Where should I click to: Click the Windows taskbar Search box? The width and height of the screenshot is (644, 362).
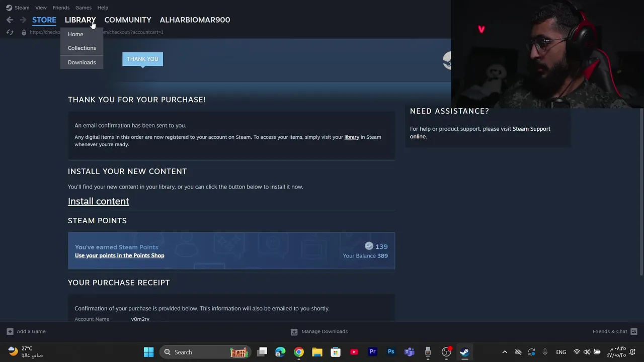pos(205,352)
